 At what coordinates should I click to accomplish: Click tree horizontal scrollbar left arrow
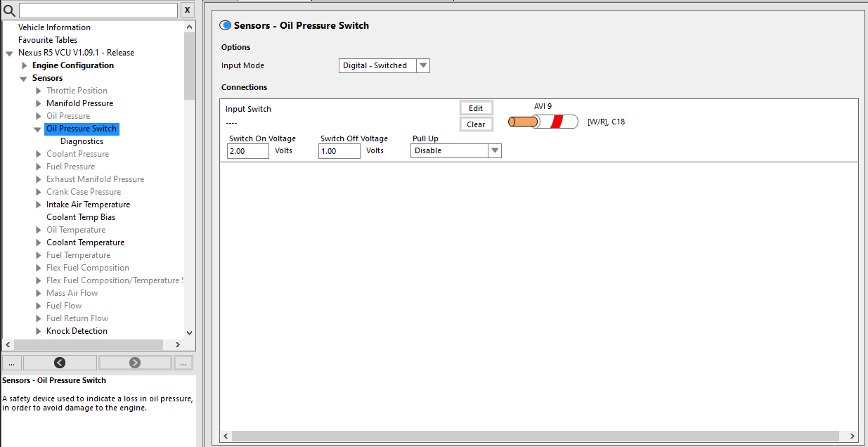pos(8,345)
